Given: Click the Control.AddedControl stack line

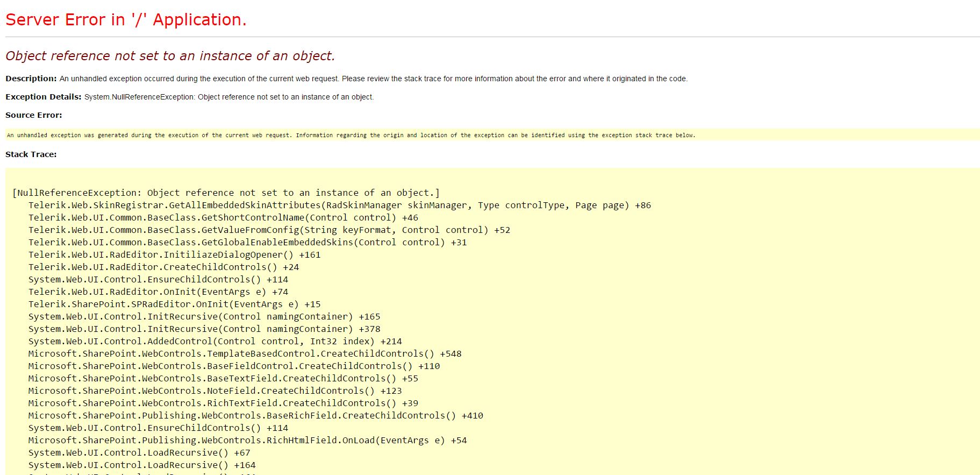Looking at the screenshot, I should click(215, 341).
